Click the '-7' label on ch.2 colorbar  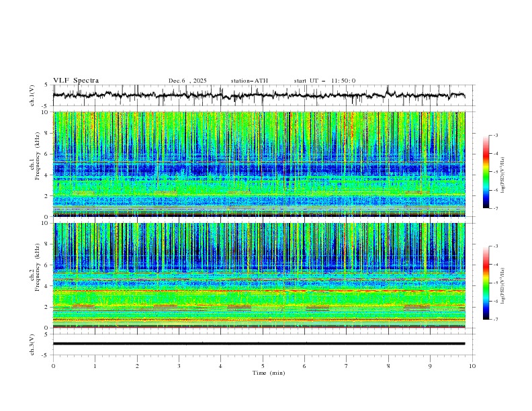pyautogui.click(x=496, y=319)
